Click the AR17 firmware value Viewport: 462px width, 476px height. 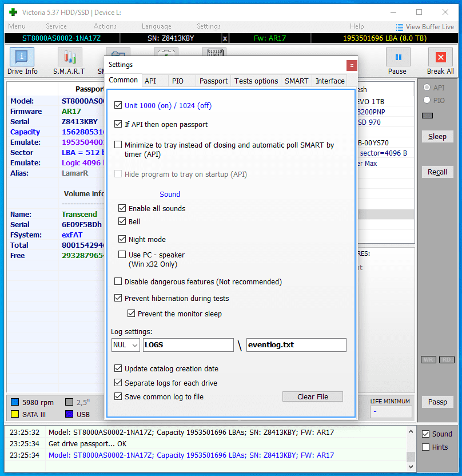click(x=71, y=112)
